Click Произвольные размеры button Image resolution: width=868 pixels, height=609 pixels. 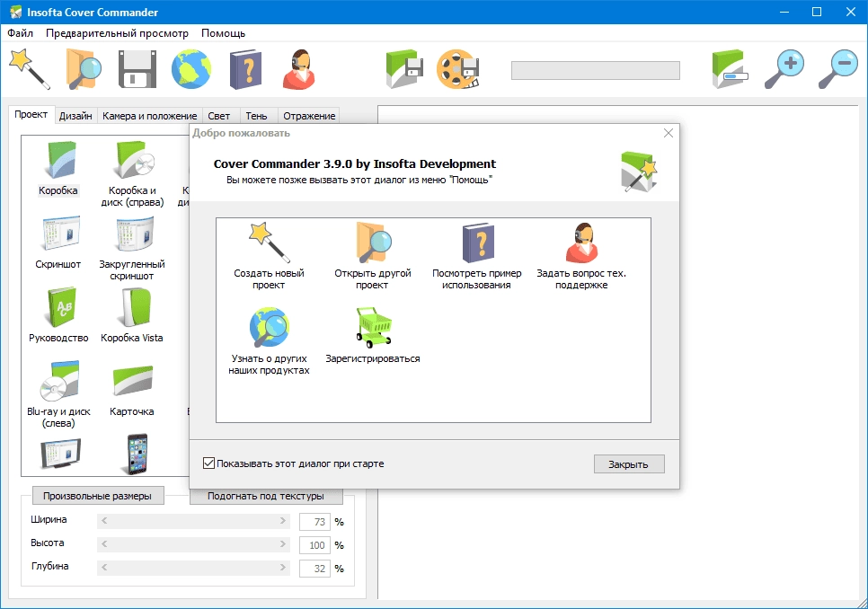98,496
